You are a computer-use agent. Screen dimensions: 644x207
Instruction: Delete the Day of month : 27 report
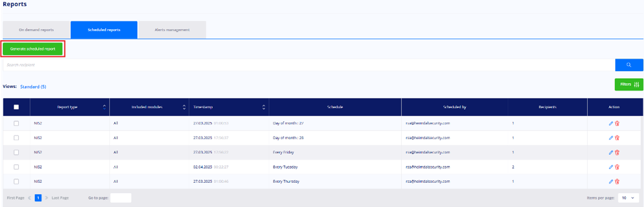click(x=617, y=123)
